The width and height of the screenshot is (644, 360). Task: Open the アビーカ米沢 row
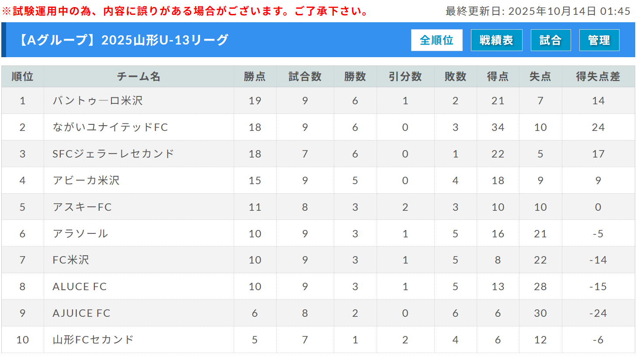tap(86, 181)
